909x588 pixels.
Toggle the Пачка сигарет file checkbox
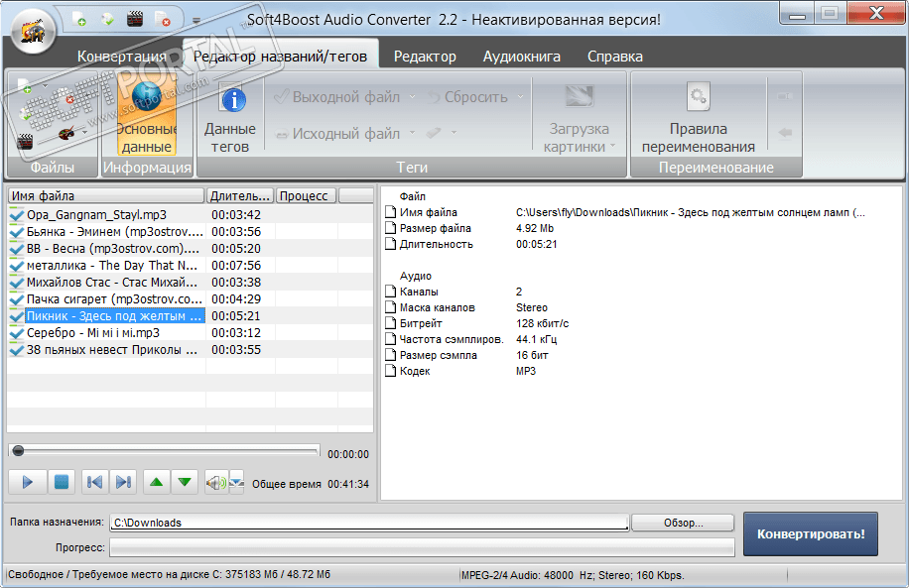[x=16, y=298]
